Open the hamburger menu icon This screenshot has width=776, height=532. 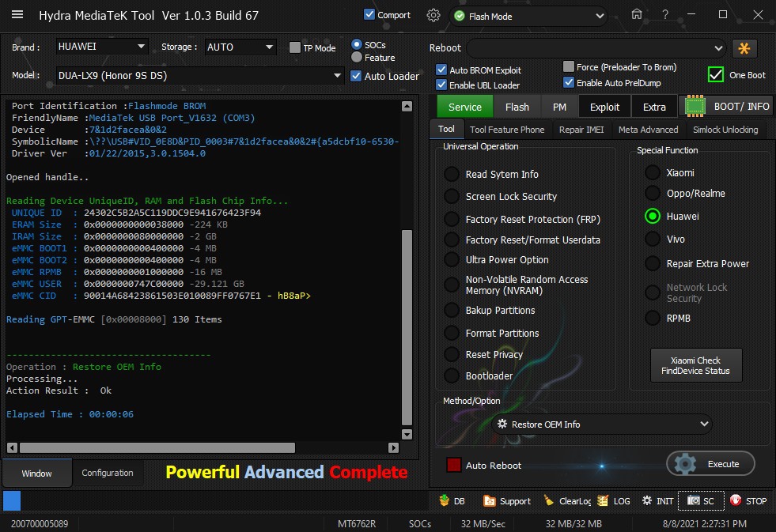[17, 14]
